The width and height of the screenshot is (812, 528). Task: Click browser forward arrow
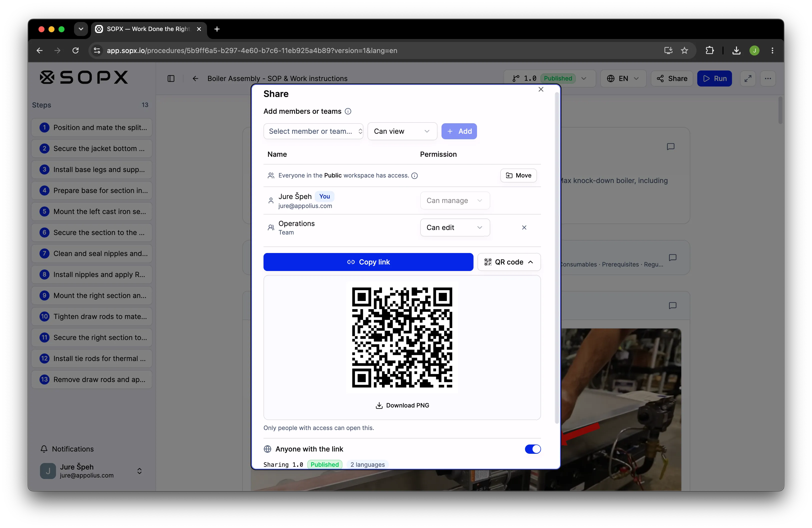point(57,50)
